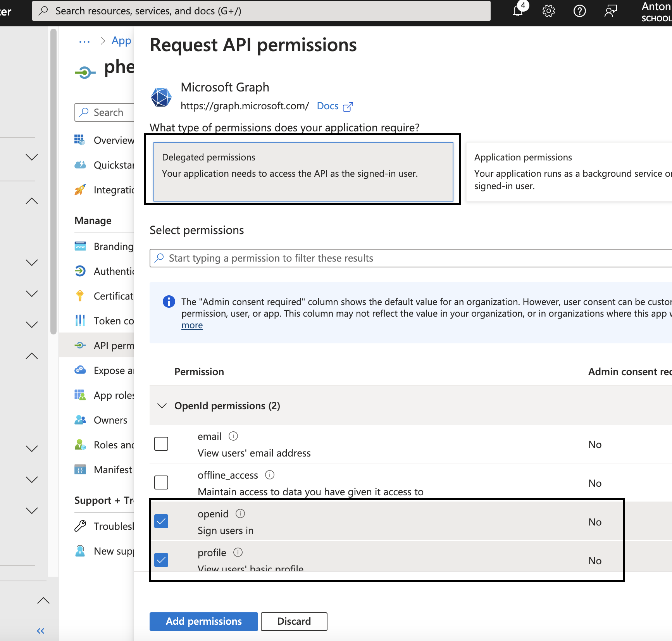
Task: Click the Microsoft Graph logo icon
Action: tap(161, 97)
